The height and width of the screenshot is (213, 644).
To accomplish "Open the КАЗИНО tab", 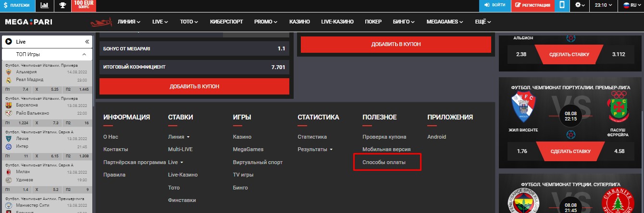I will 299,22.
